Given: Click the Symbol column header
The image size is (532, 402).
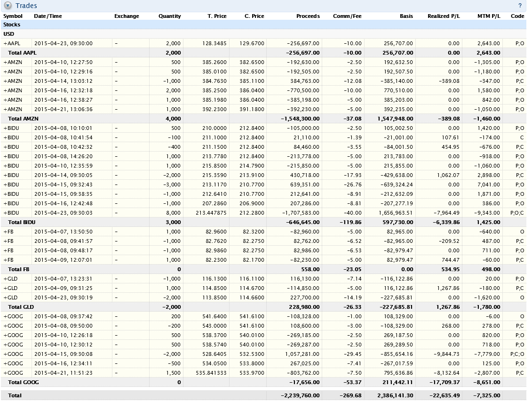Looking at the screenshot, I should tap(13, 16).
